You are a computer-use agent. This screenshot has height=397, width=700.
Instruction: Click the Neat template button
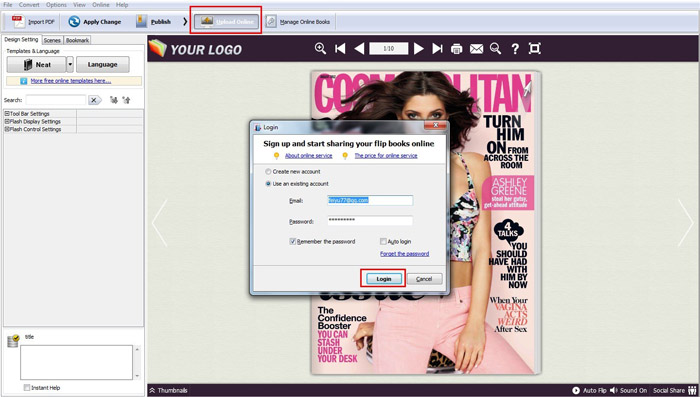coord(36,64)
